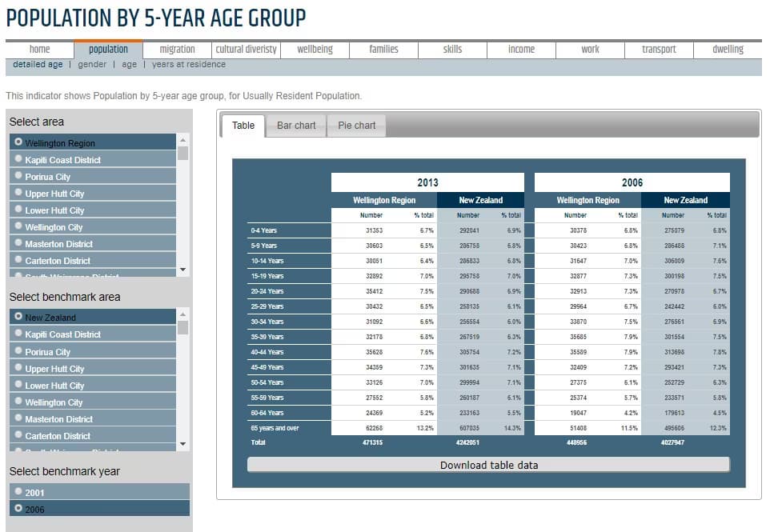Click the scrollbar thumb in Select area list

coord(183,153)
